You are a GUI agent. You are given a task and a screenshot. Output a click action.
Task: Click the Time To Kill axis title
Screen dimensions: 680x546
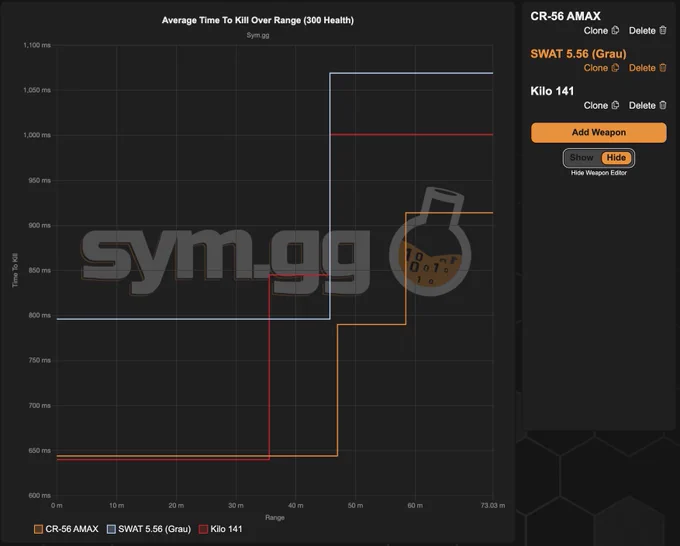tap(15, 270)
